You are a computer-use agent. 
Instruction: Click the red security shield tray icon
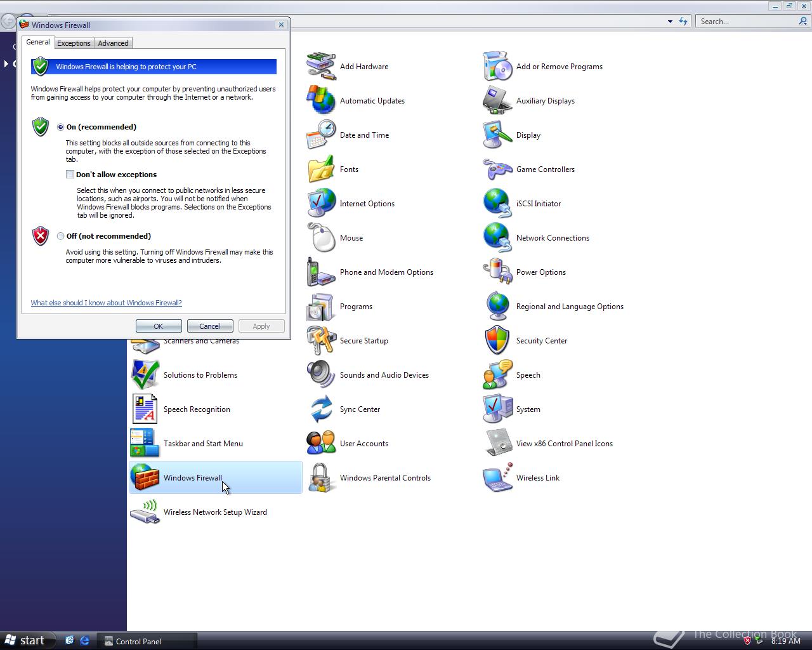pyautogui.click(x=747, y=641)
